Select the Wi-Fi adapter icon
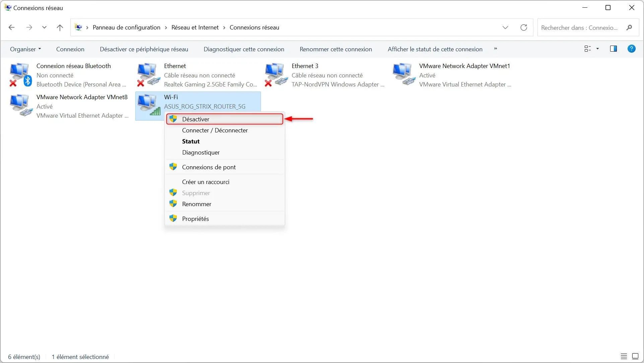The width and height of the screenshot is (644, 363). click(149, 105)
